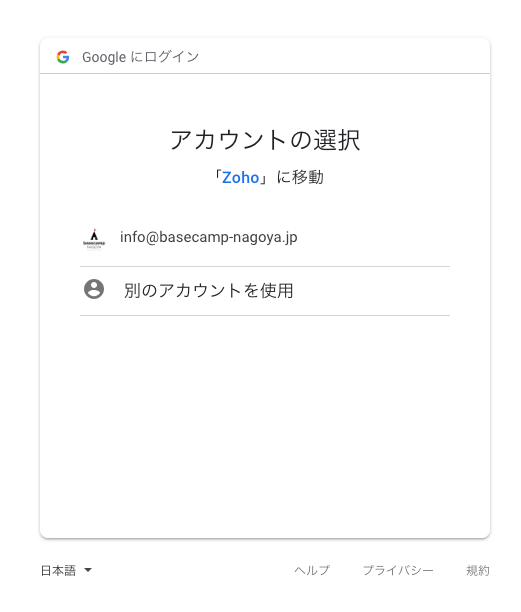This screenshot has width=521, height=612.
Task: Click the blank area inside the sign-in card
Action: (x=265, y=425)
